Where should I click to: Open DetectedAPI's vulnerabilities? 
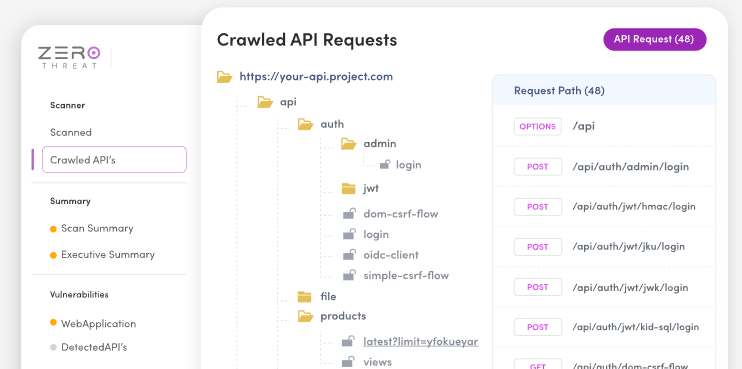click(x=94, y=347)
